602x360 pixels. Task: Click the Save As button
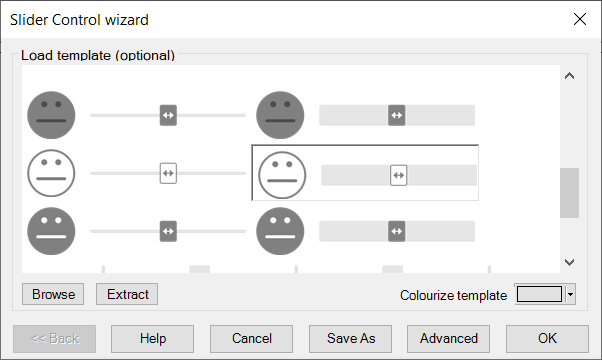(x=351, y=339)
